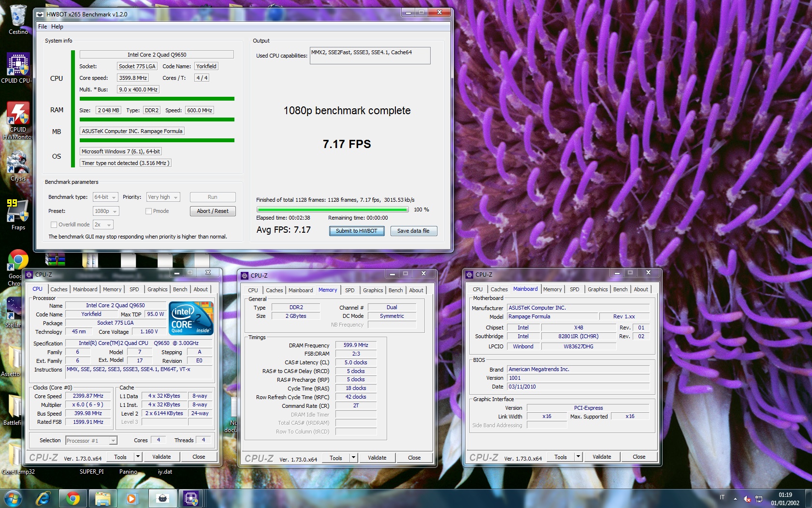Click the HWBOT x265 window title icon
Screen dimensions: 812x508
(40, 14)
